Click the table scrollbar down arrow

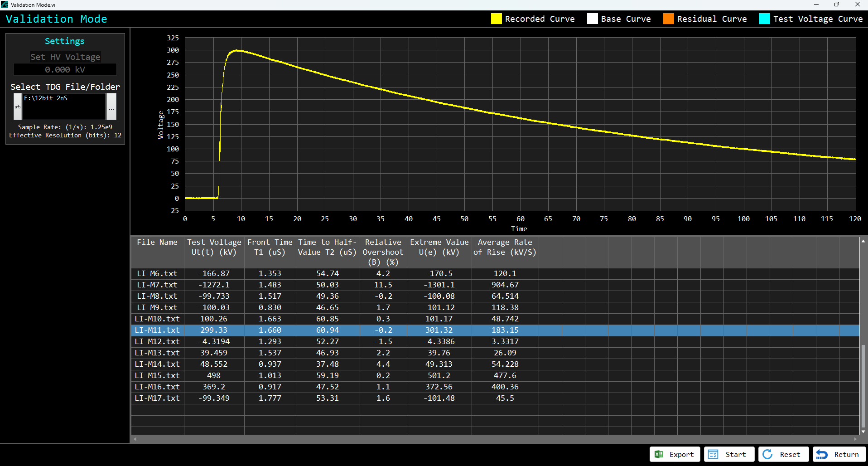point(863,432)
